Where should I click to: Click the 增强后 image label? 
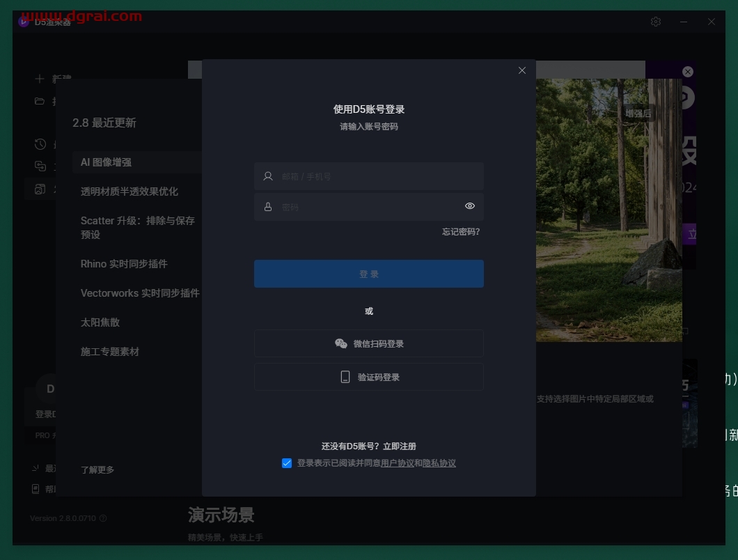[x=638, y=113]
